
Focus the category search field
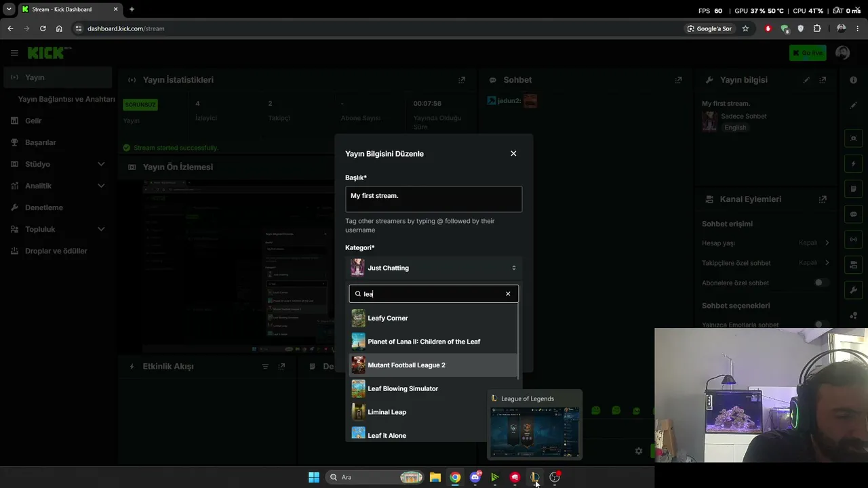coord(433,293)
